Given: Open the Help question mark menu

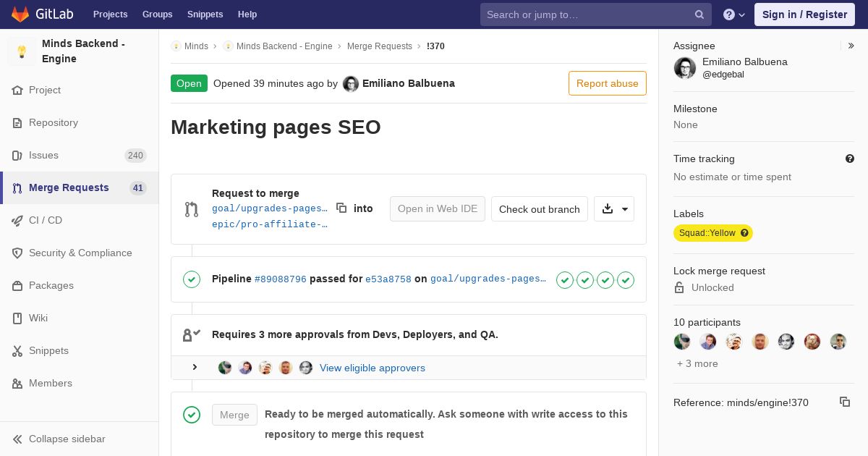Looking at the screenshot, I should point(734,14).
